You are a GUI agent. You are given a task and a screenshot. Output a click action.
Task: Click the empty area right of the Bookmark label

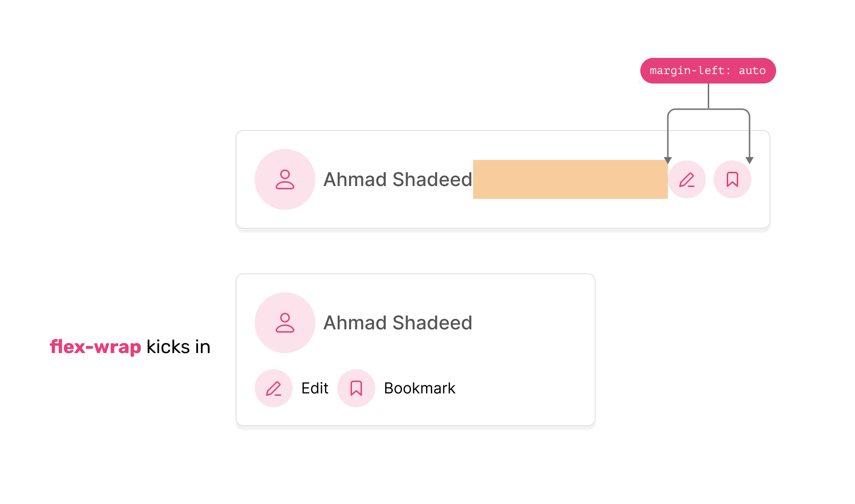pyautogui.click(x=522, y=388)
